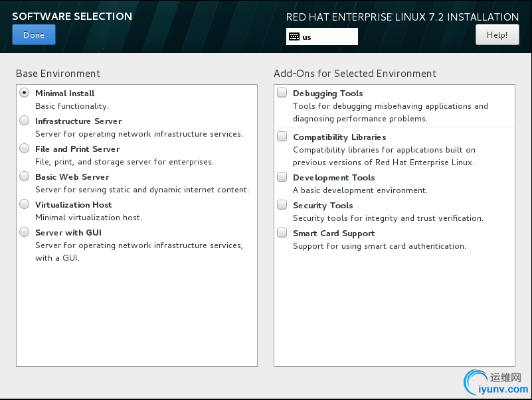Click 'A basic development environment.' description
The height and width of the screenshot is (400, 532).
tap(361, 190)
